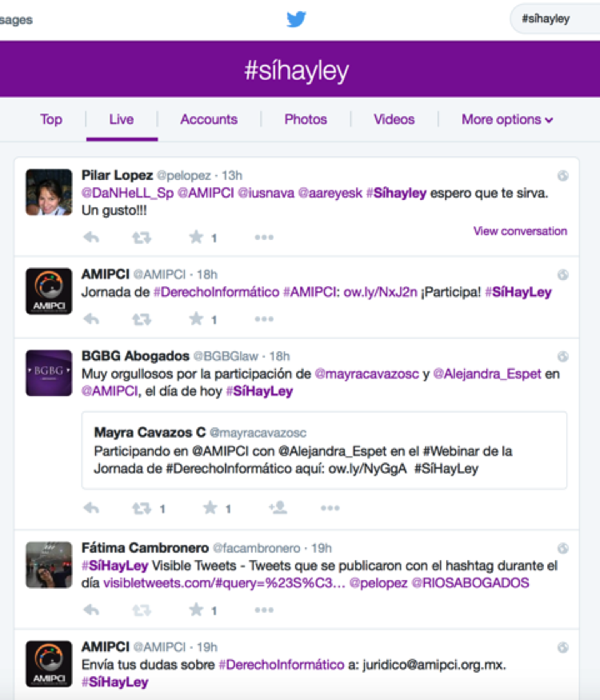
Task: Reply to Pilar Lopez's tweet
Action: click(91, 237)
